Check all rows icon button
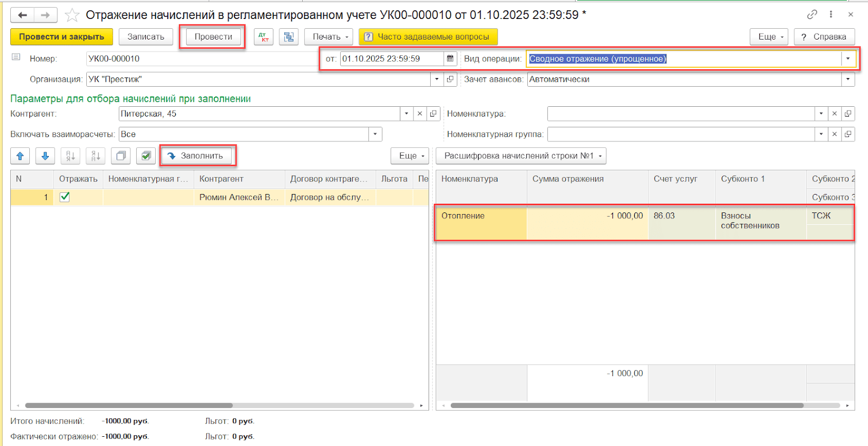The image size is (868, 446). [146, 156]
